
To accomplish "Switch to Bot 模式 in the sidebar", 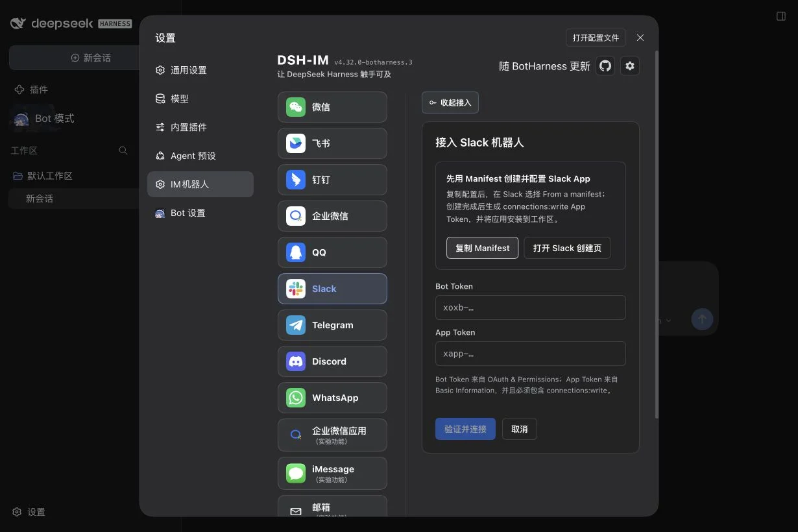I will click(x=44, y=119).
